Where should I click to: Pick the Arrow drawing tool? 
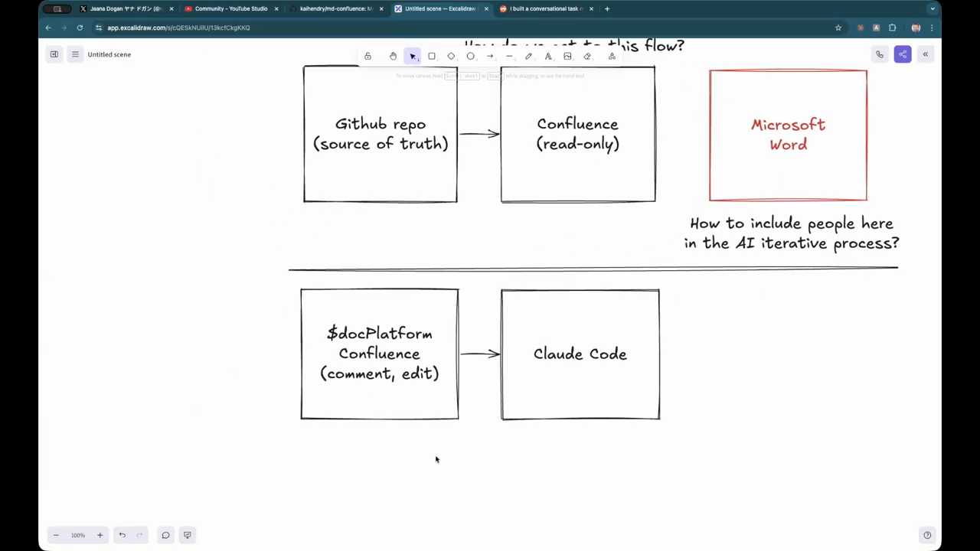(490, 56)
